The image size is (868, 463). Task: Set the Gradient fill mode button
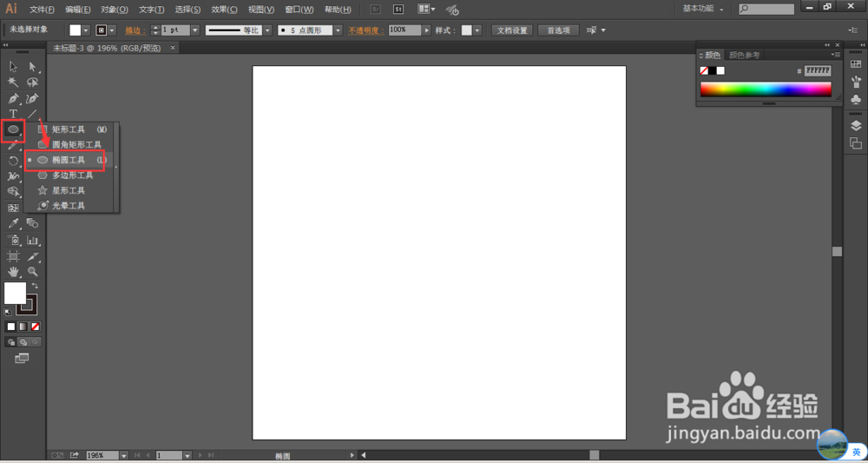[23, 327]
